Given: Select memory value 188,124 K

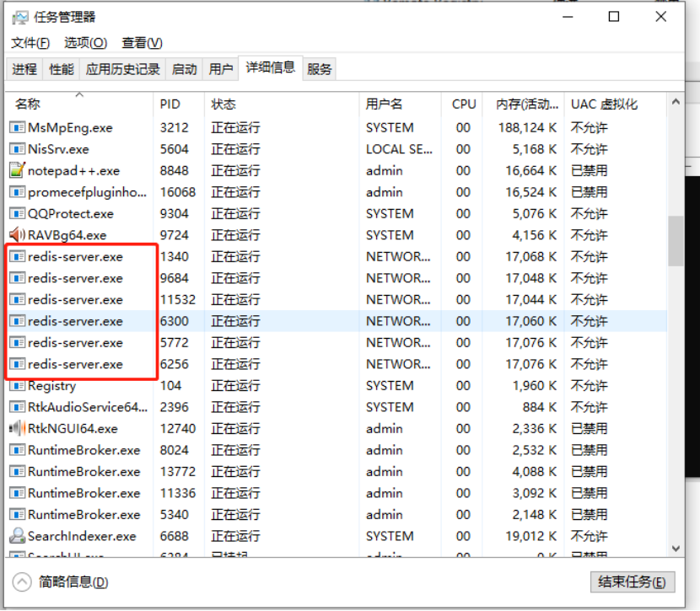Looking at the screenshot, I should click(x=527, y=127).
